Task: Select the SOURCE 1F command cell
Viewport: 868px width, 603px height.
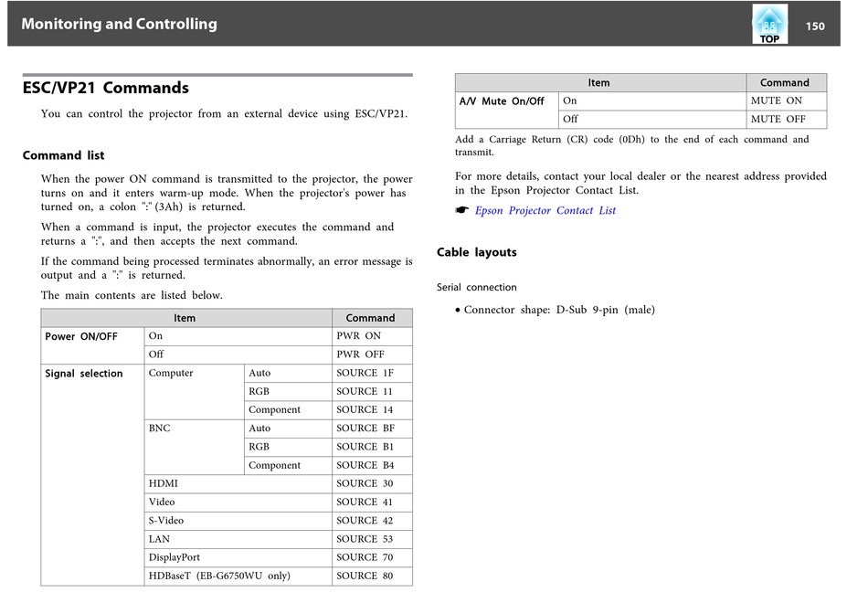Action: 372,373
